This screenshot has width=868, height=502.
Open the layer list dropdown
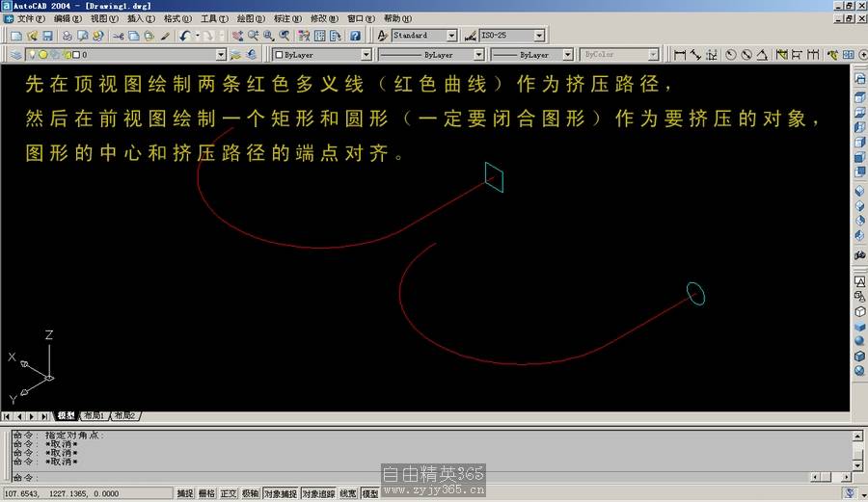221,55
